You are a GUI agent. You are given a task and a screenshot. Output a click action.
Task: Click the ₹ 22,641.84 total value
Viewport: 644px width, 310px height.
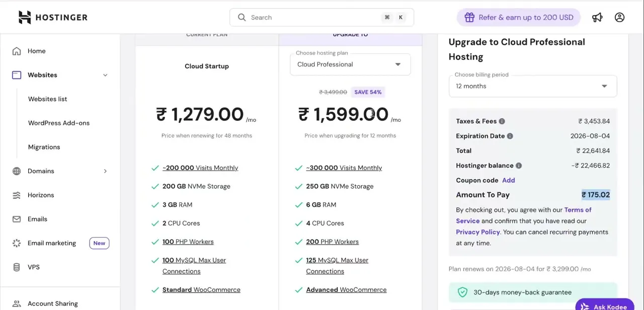(593, 151)
